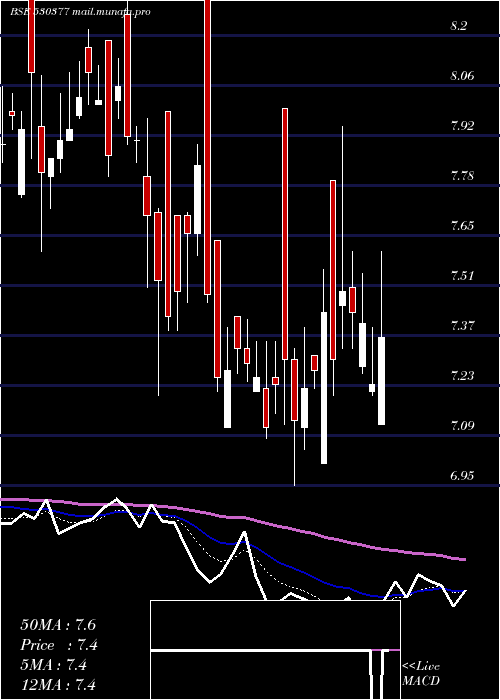Select the Price : 7.4 readout
Viewport: 500px width, 700px height.
coord(59,645)
